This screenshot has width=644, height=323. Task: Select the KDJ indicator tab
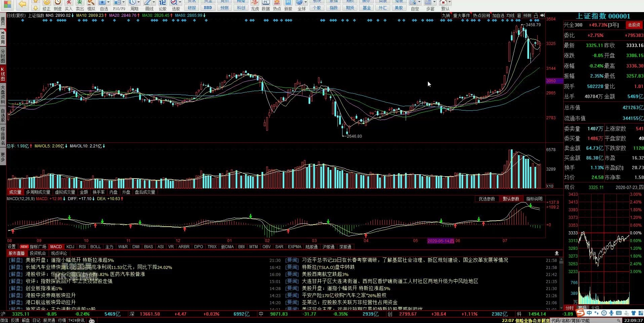(70, 246)
